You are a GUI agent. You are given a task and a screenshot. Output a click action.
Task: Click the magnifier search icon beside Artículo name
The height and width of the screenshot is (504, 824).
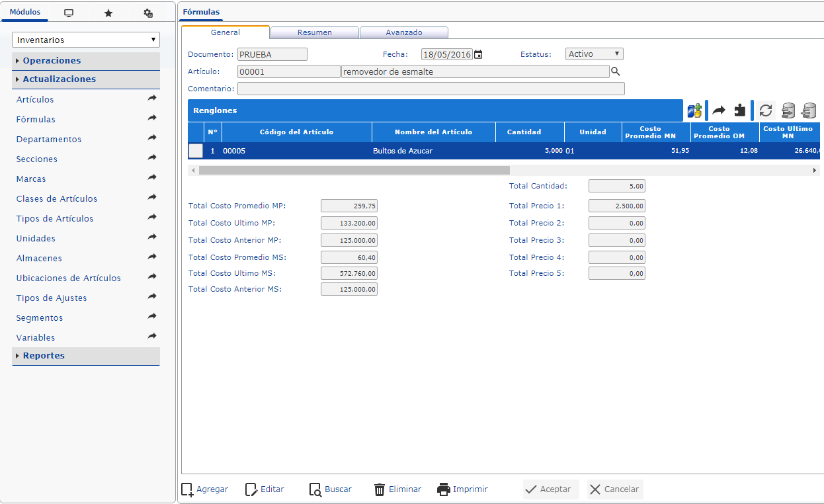click(615, 71)
